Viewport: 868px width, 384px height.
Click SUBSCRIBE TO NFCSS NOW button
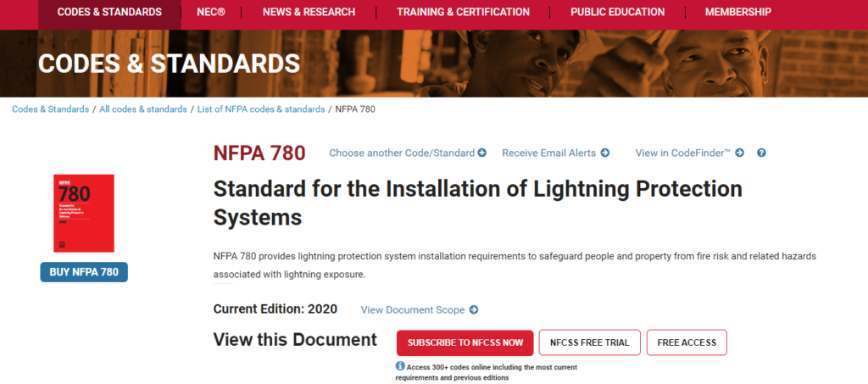(465, 342)
